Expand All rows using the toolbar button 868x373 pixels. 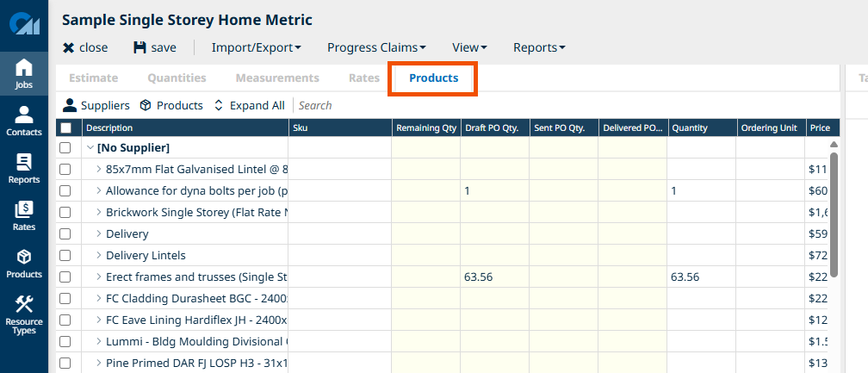click(249, 105)
